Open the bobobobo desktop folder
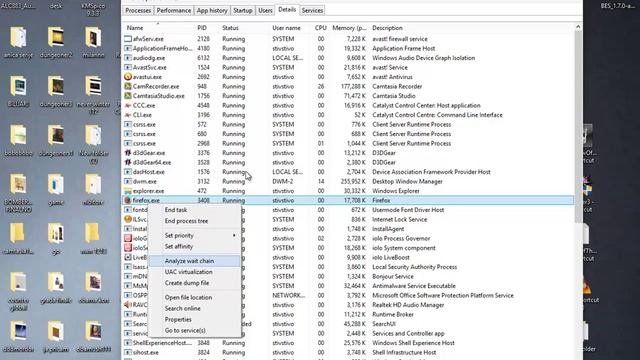The width and height of the screenshot is (640, 360). 18,141
